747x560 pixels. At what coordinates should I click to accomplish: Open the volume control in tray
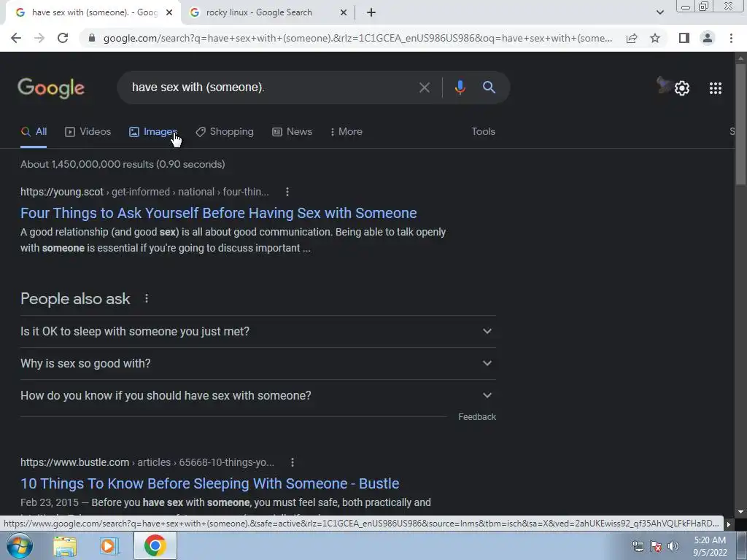tap(673, 546)
